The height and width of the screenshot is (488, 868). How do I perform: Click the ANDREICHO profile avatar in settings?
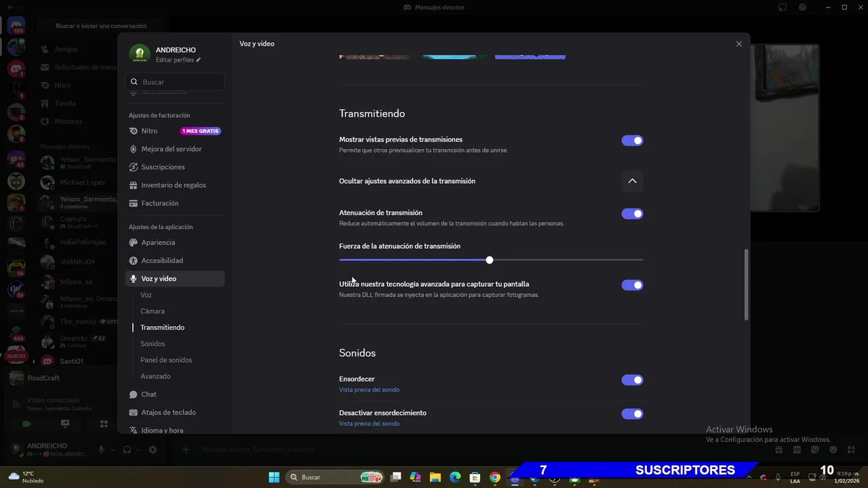click(x=140, y=54)
